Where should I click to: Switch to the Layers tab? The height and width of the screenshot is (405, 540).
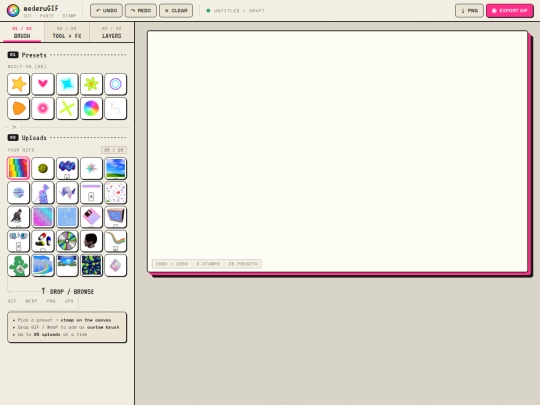112,32
